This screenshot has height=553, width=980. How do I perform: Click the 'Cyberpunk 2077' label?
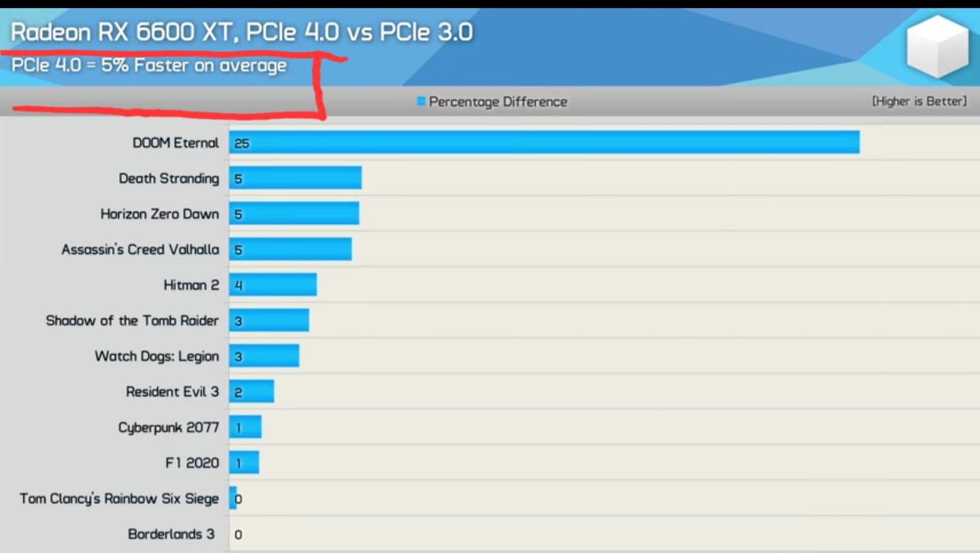169,428
